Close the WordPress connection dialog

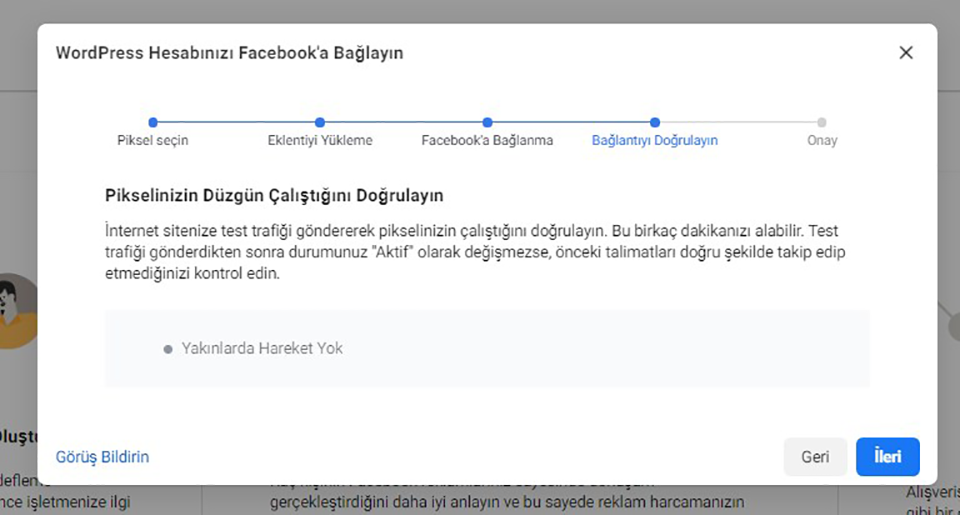coord(906,53)
